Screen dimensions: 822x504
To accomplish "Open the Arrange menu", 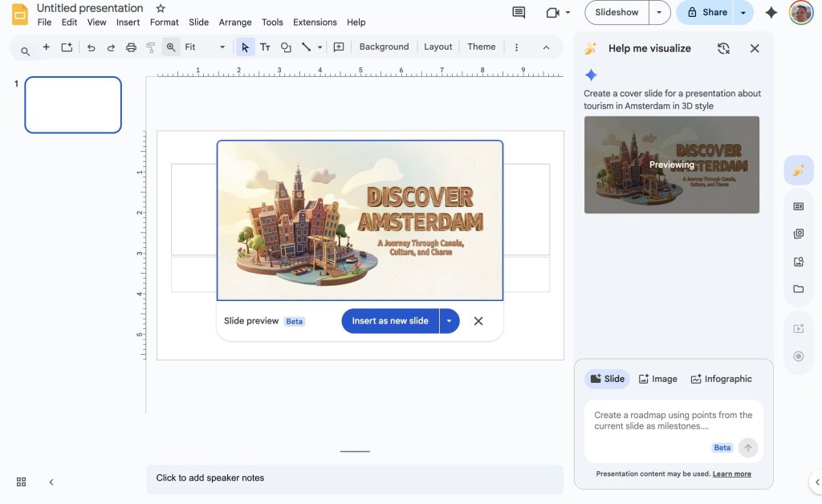I will coord(235,22).
